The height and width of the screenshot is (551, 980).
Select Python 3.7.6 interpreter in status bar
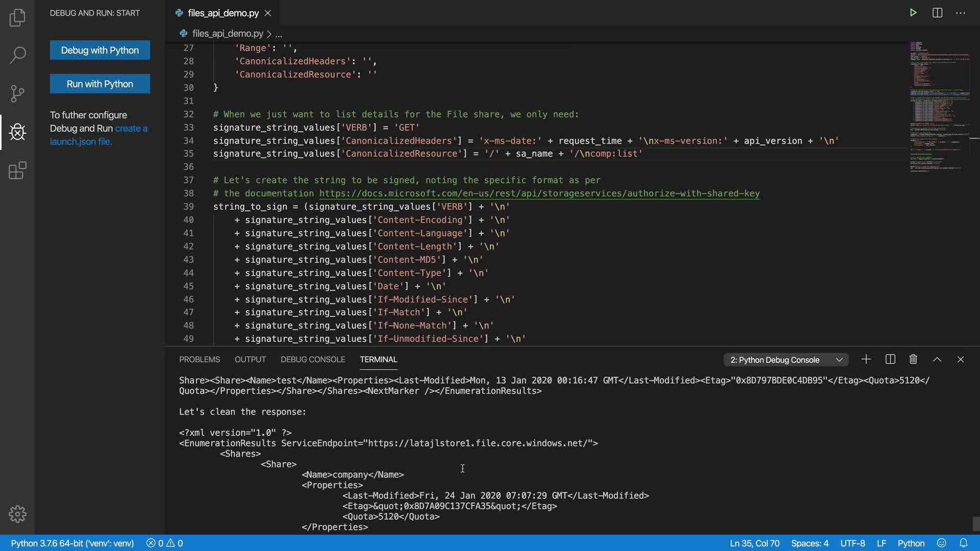tap(72, 543)
